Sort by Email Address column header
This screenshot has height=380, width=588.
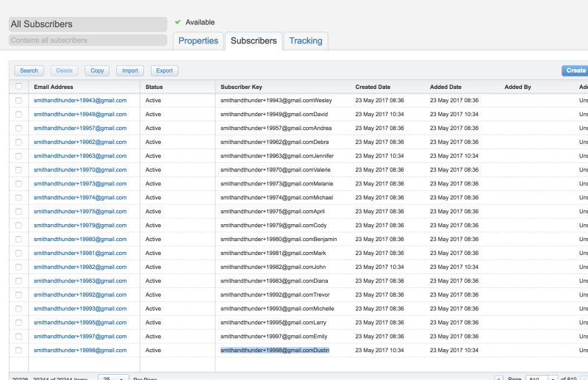pos(53,87)
